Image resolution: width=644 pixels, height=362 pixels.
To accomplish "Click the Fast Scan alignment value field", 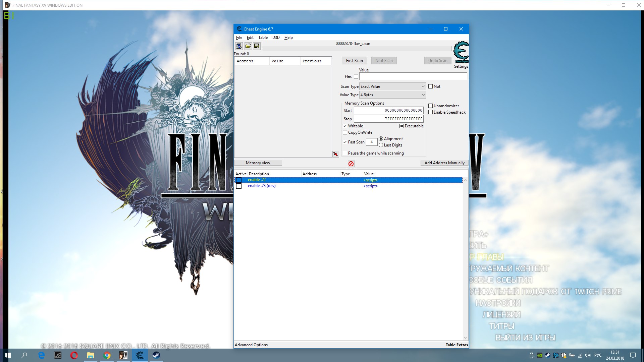I will tap(372, 142).
